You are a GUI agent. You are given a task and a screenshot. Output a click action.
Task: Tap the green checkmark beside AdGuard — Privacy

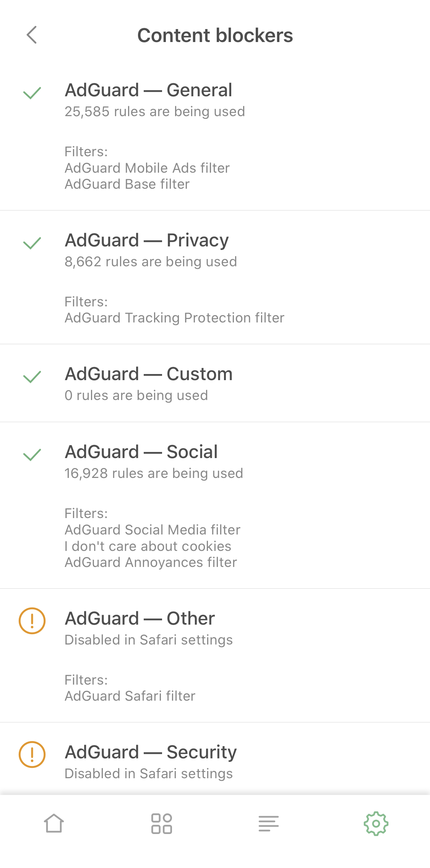[x=32, y=243]
